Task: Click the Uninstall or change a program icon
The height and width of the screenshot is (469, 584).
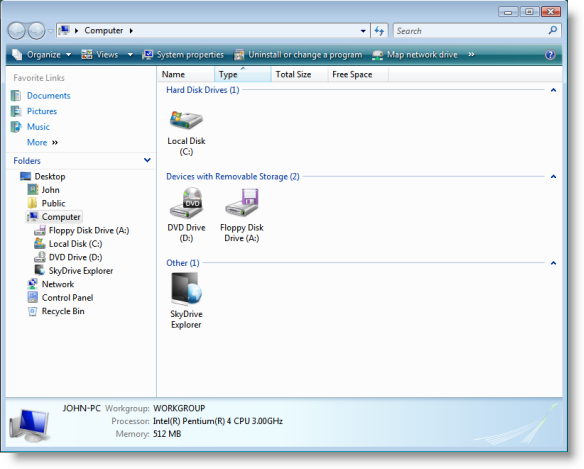Action: [x=239, y=55]
